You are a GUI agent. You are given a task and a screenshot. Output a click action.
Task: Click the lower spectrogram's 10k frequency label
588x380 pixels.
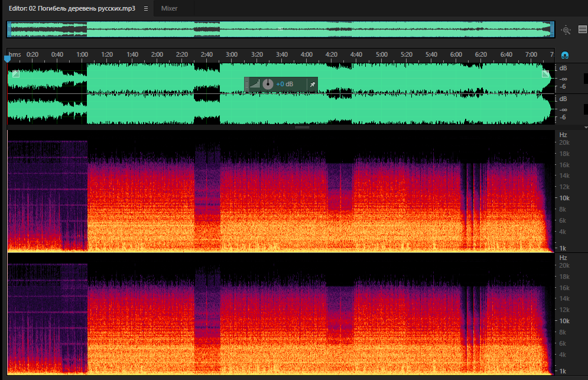click(564, 321)
